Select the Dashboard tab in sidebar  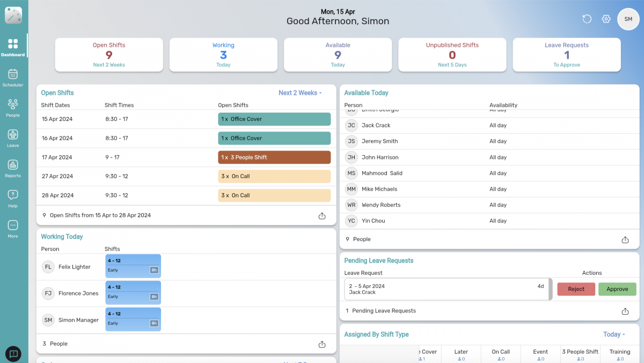click(13, 47)
